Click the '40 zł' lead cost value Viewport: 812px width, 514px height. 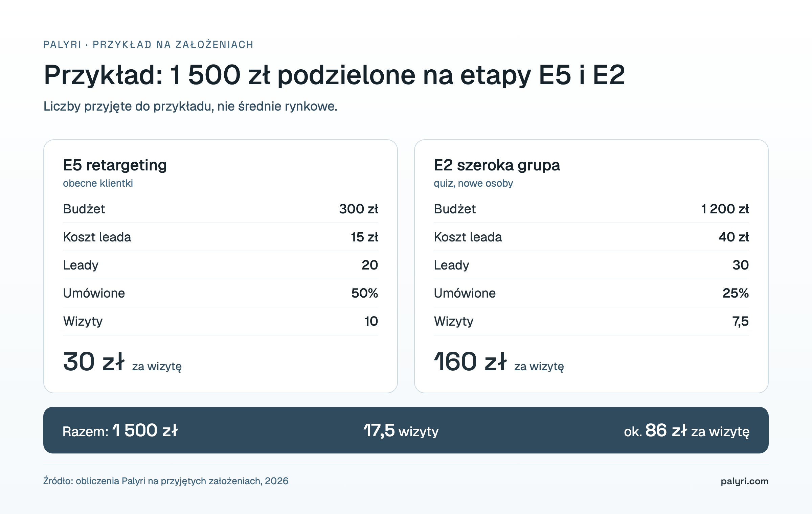[x=734, y=237]
